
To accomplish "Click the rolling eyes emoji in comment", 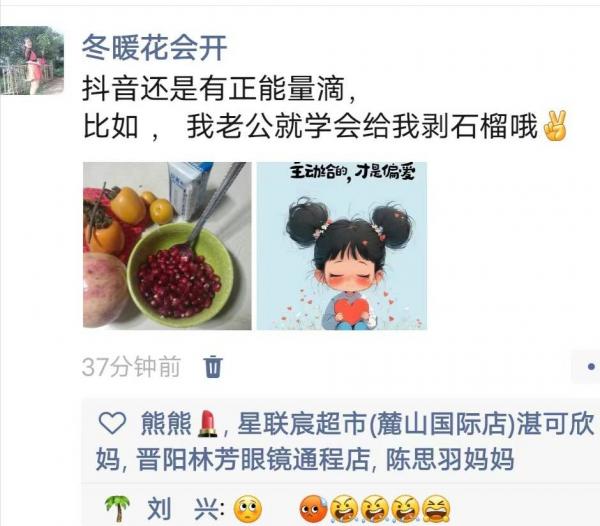I will click(x=248, y=510).
